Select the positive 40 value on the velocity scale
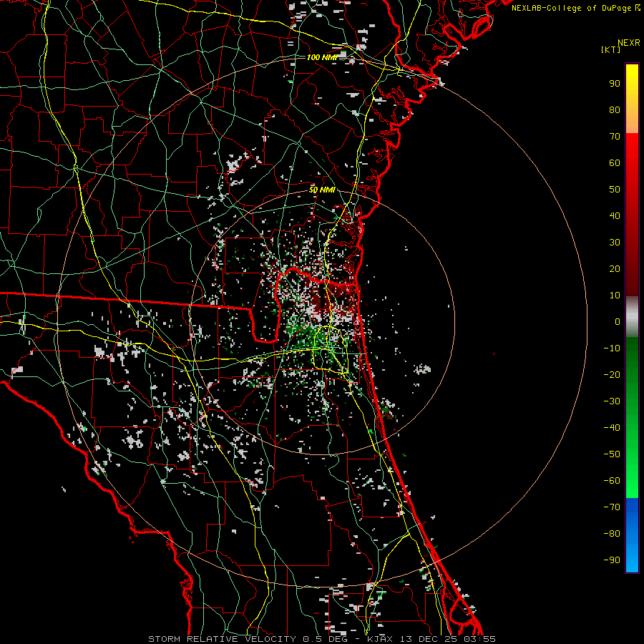The width and height of the screenshot is (644, 644). click(615, 216)
